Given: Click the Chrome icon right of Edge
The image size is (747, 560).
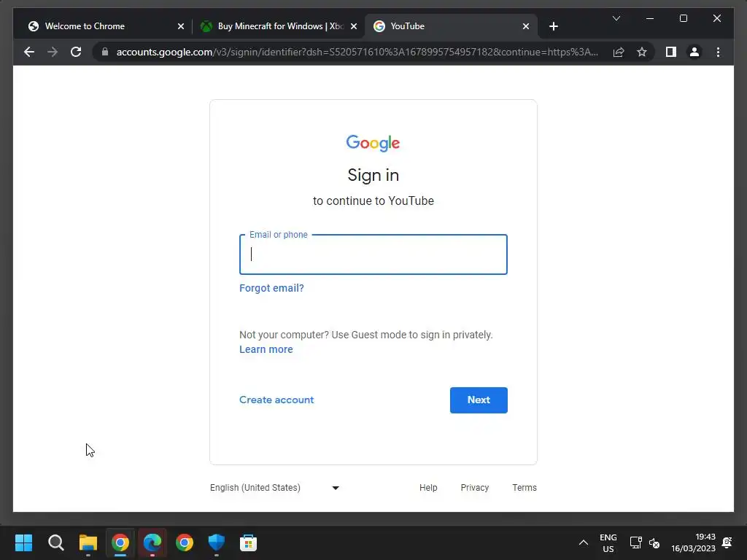Looking at the screenshot, I should point(185,542).
